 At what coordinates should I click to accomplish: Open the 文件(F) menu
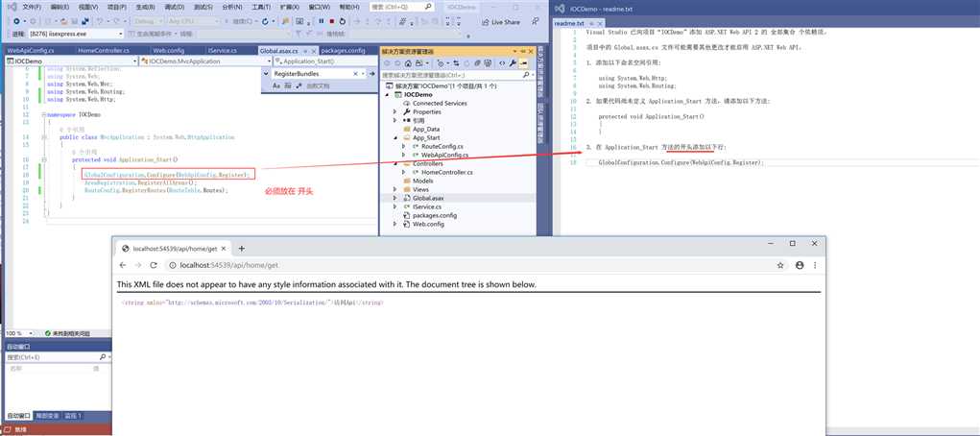[32, 7]
